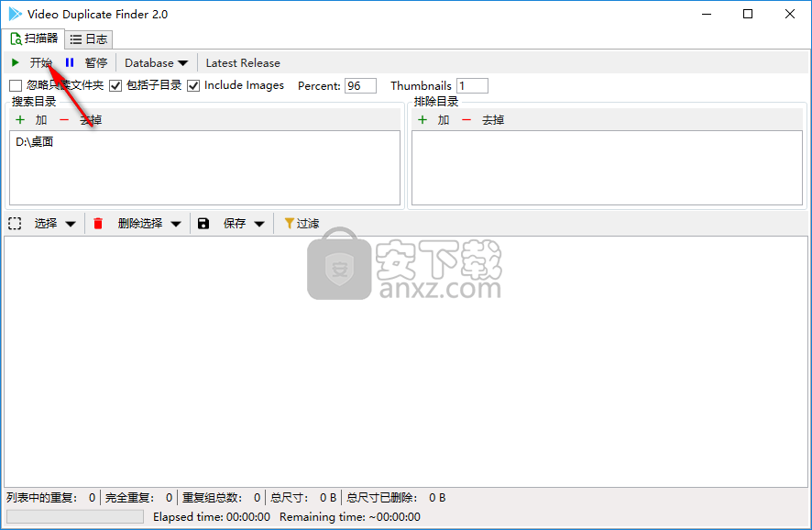812x530 pixels.
Task: Click 加 in the 搜索目录 panel
Action: coord(41,120)
